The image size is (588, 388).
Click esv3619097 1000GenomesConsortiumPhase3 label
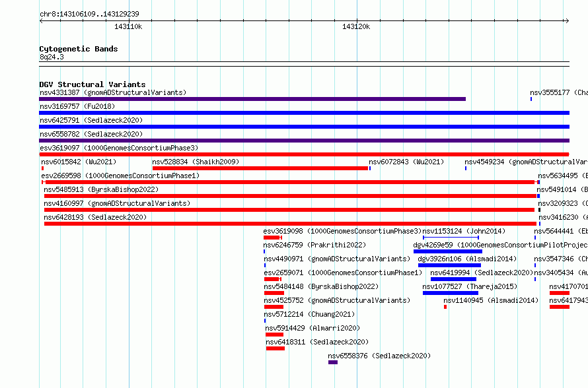[x=119, y=148]
